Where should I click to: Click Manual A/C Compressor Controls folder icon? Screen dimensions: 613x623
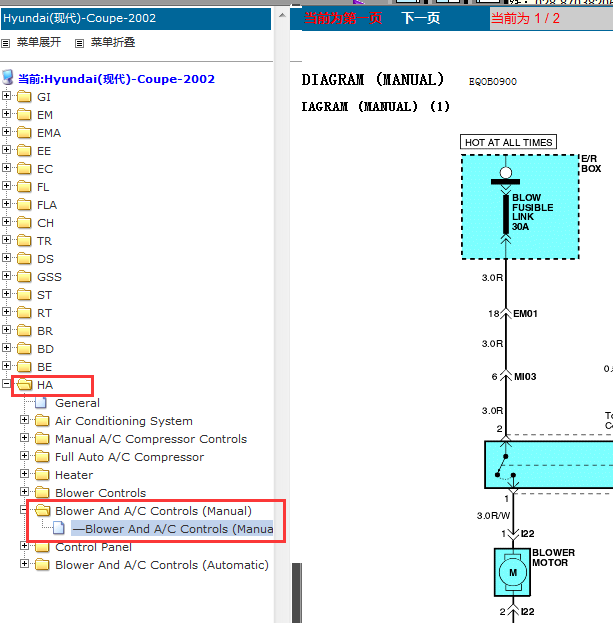click(x=42, y=439)
